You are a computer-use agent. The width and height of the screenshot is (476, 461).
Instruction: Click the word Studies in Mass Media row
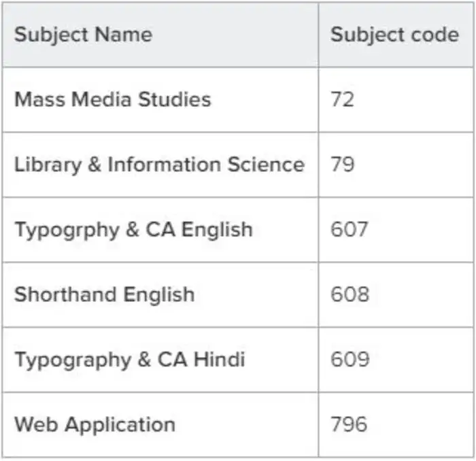[175, 99]
